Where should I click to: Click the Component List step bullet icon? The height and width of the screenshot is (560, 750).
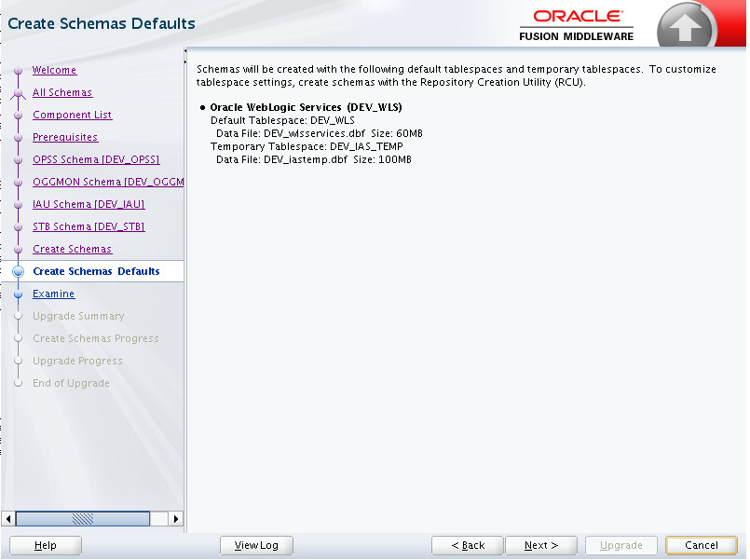tap(19, 116)
